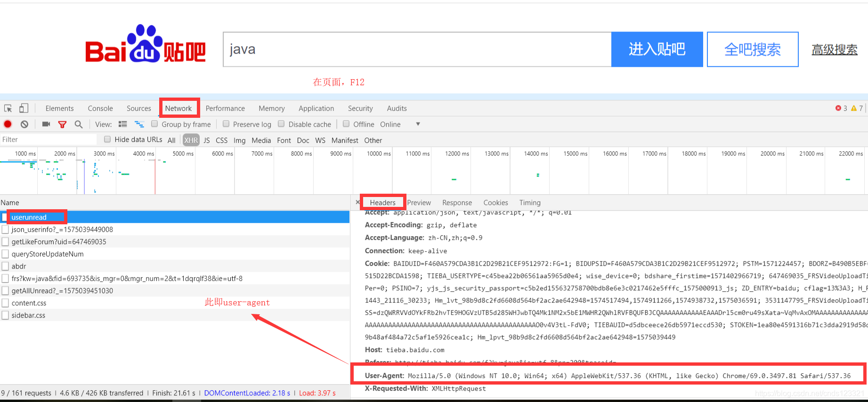
Task: Open the Security tab
Action: pos(360,108)
